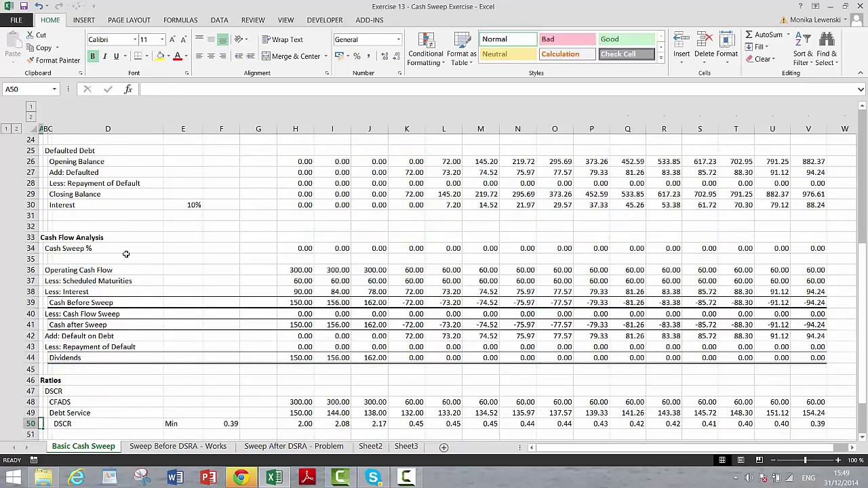
Task: Click the Save icon in Quick Access Toolbar
Action: tap(24, 6)
